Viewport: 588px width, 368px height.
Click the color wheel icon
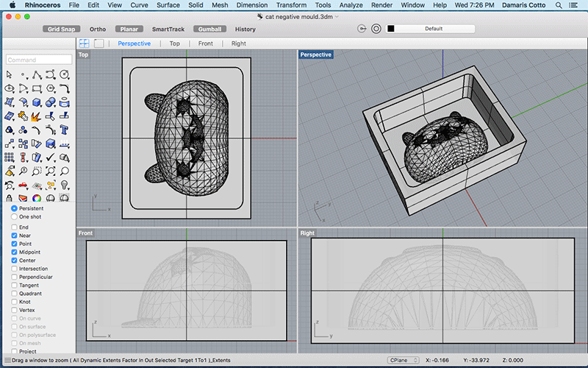37,198
